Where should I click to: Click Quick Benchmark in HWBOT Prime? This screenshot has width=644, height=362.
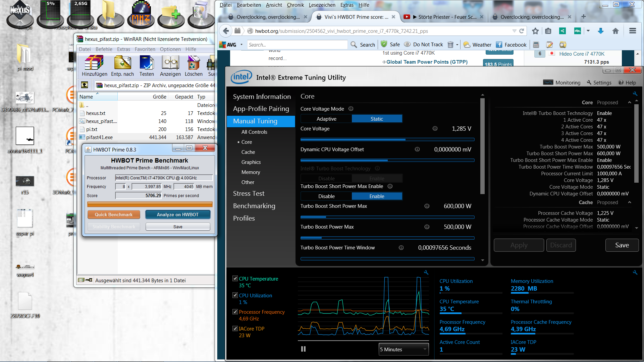click(x=113, y=215)
